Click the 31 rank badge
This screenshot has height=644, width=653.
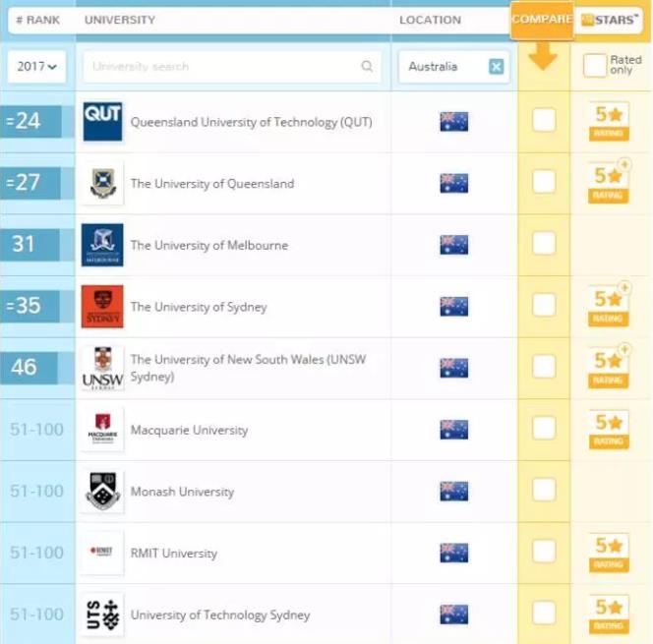click(30, 245)
